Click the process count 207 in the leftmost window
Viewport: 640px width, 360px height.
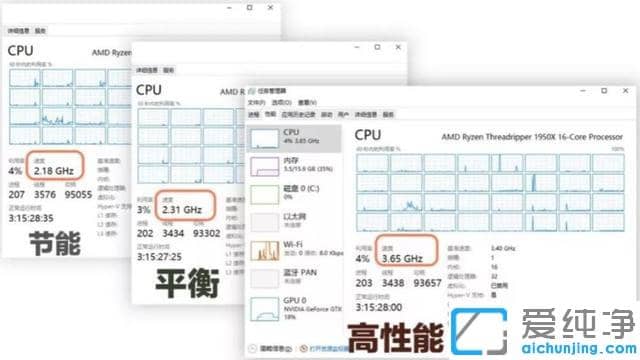[17, 195]
